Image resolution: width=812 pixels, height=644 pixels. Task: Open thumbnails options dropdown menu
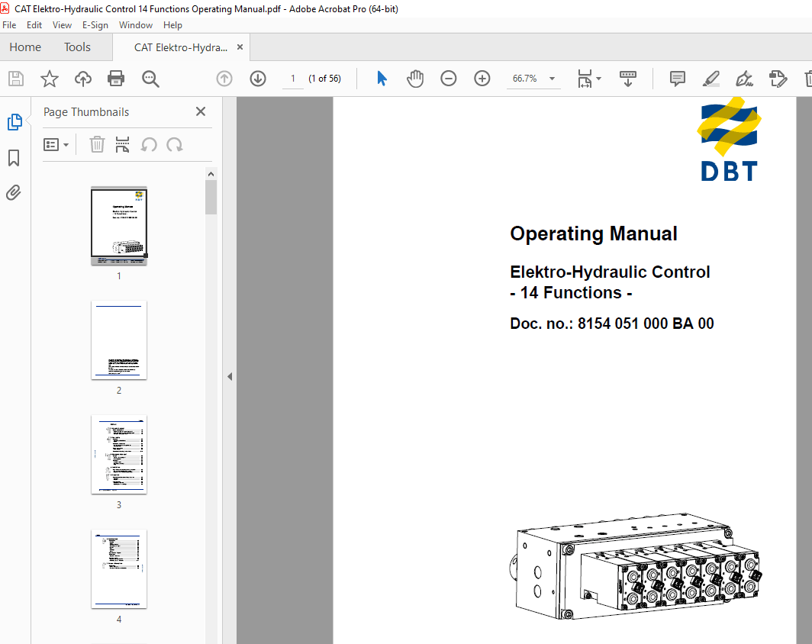click(56, 144)
